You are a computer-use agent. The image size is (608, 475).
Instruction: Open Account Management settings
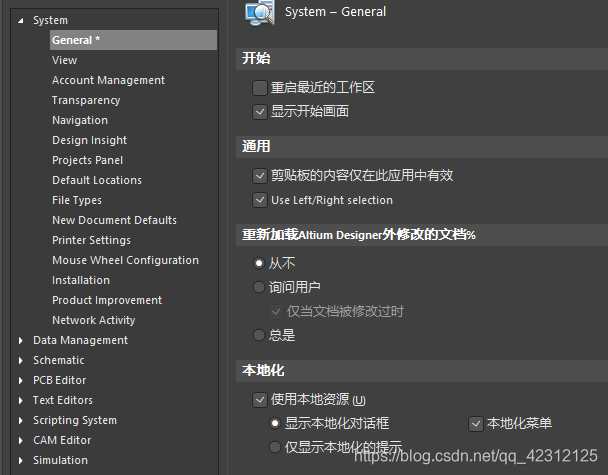click(108, 80)
